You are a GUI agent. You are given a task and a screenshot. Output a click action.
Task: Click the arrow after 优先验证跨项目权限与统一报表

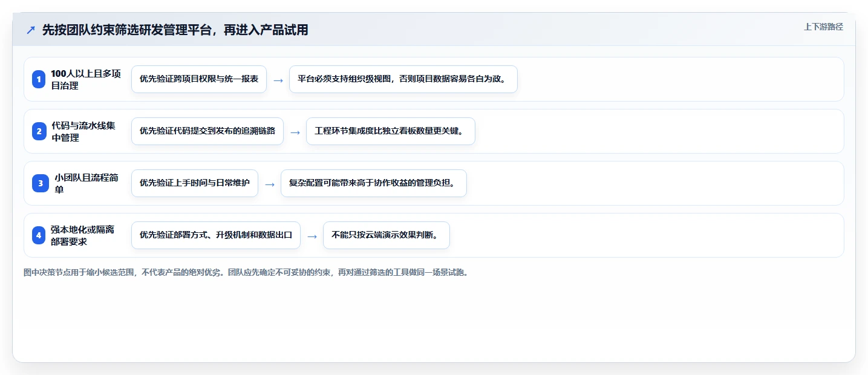coord(278,80)
